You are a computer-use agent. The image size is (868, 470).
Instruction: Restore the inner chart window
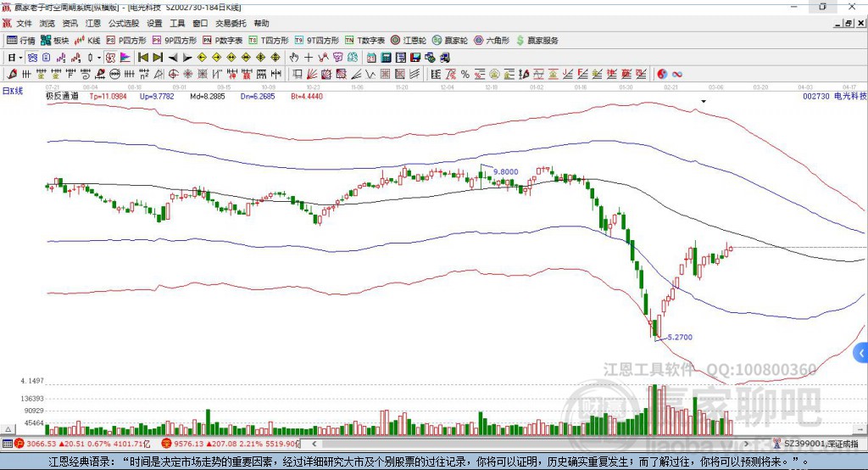coord(849,23)
